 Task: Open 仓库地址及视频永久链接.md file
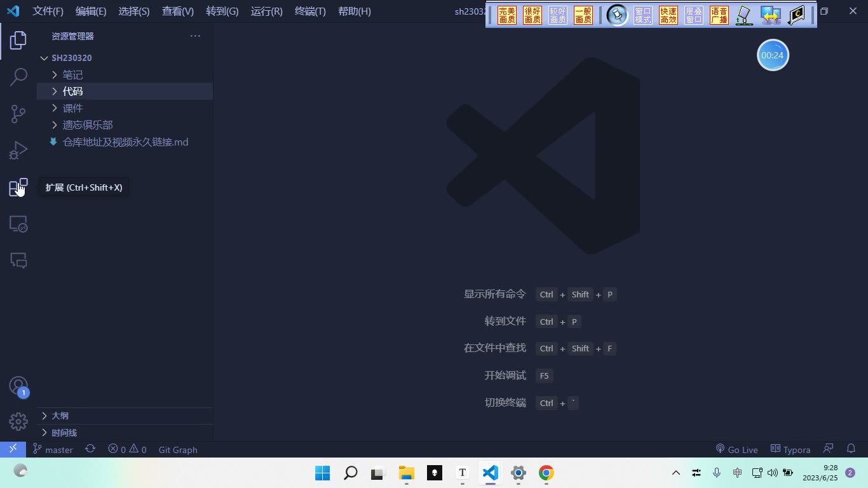tap(125, 142)
